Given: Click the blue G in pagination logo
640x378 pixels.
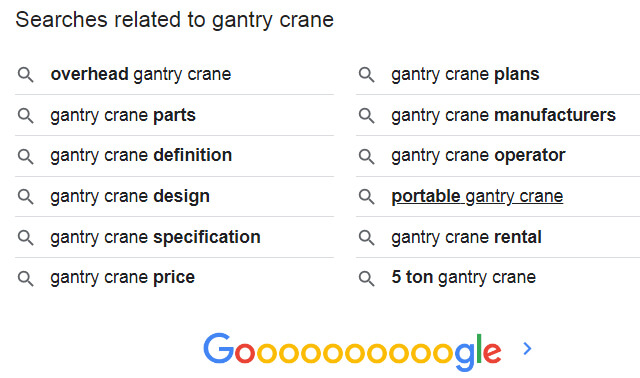Looking at the screenshot, I should coord(219,349).
